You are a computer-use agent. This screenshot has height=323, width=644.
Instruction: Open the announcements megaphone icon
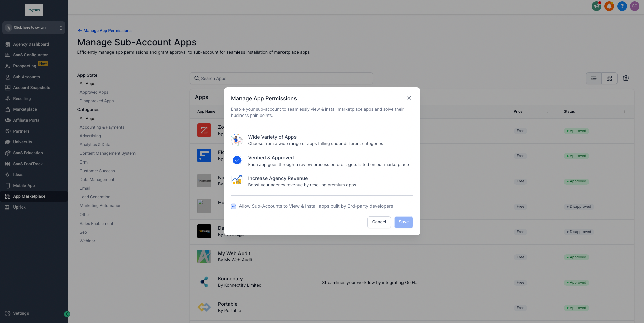point(597,6)
